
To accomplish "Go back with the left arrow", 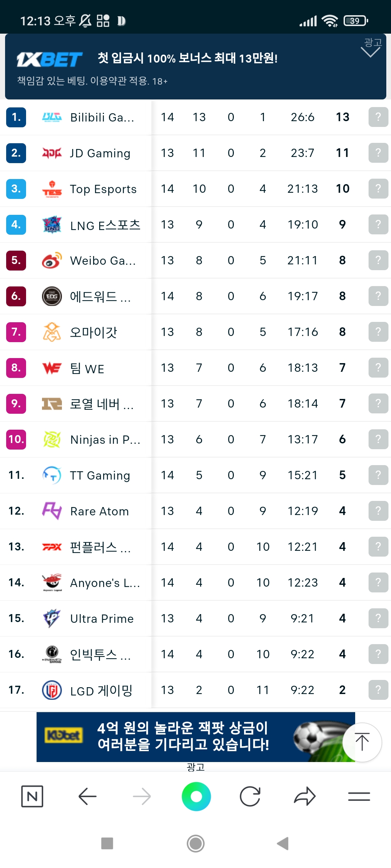I will (x=87, y=796).
